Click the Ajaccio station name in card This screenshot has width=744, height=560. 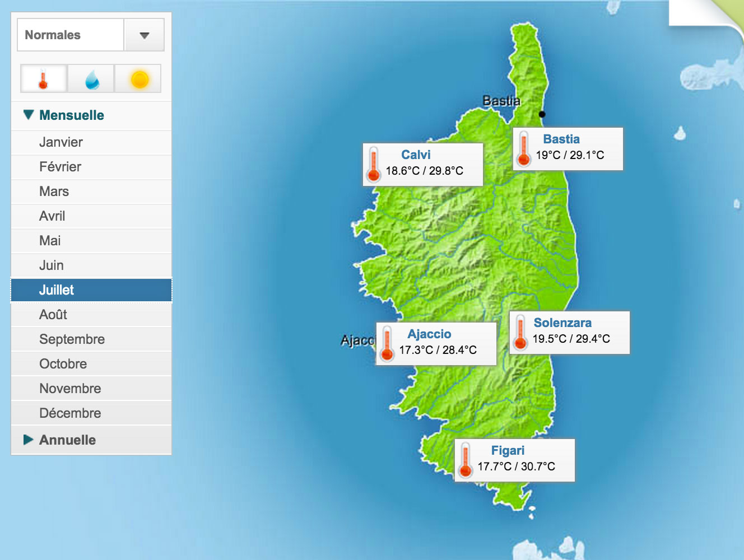click(x=429, y=334)
